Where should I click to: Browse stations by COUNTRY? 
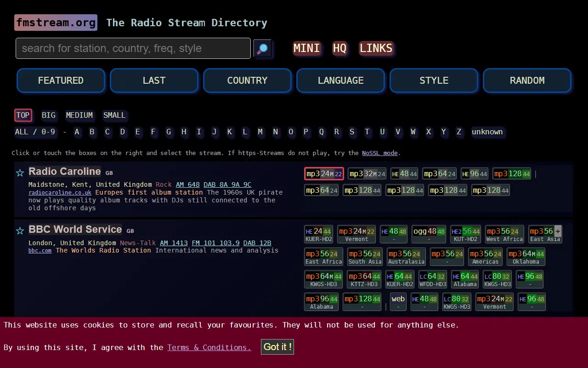[x=247, y=80]
